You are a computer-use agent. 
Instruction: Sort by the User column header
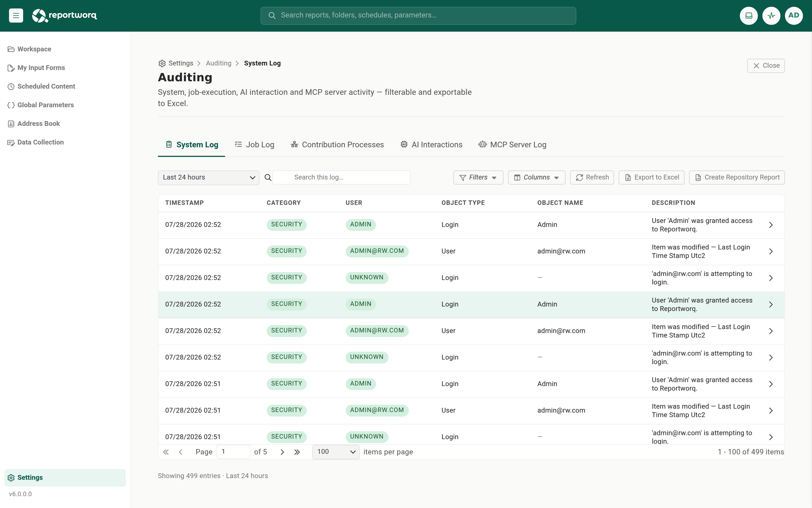point(354,203)
